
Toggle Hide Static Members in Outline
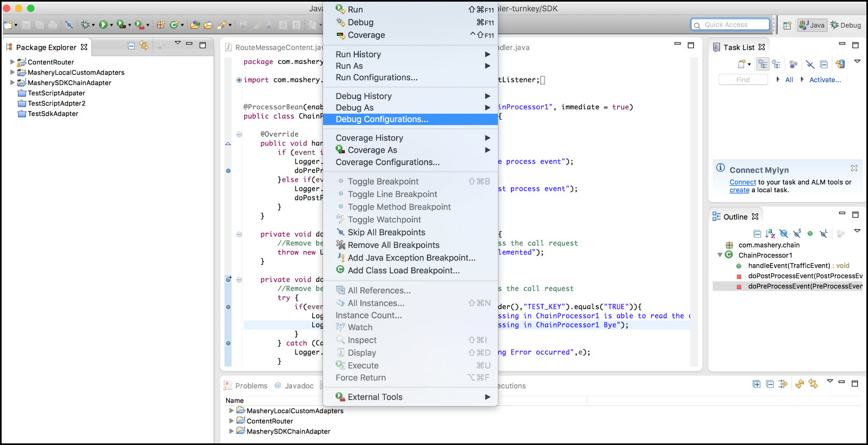(797, 234)
